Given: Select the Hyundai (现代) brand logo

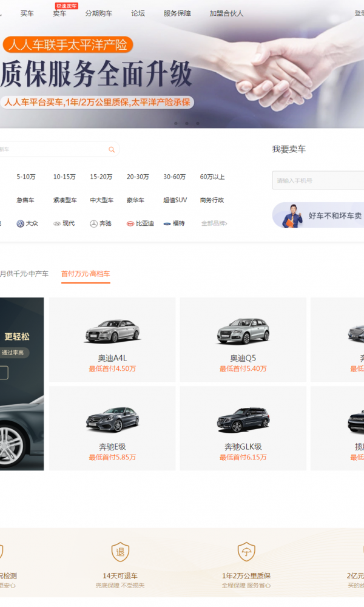Looking at the screenshot, I should [x=57, y=223].
